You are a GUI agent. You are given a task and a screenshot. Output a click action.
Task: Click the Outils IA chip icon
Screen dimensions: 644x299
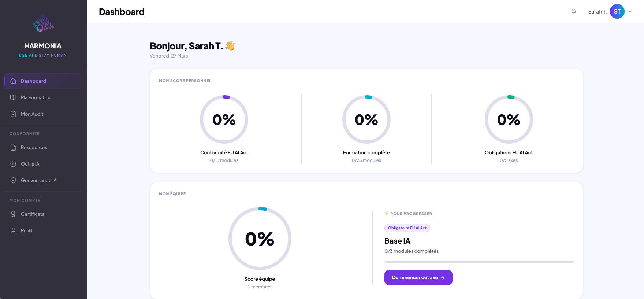coord(13,164)
